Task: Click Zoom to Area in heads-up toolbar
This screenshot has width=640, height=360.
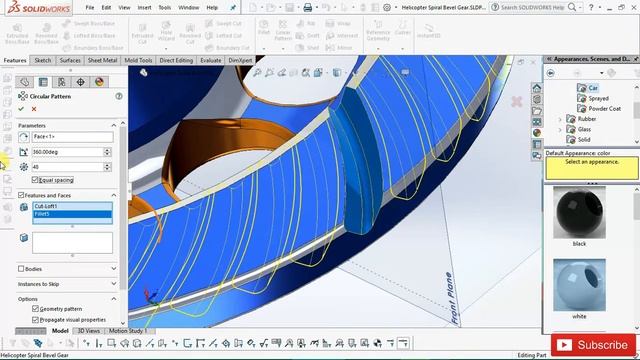Action: (269, 73)
